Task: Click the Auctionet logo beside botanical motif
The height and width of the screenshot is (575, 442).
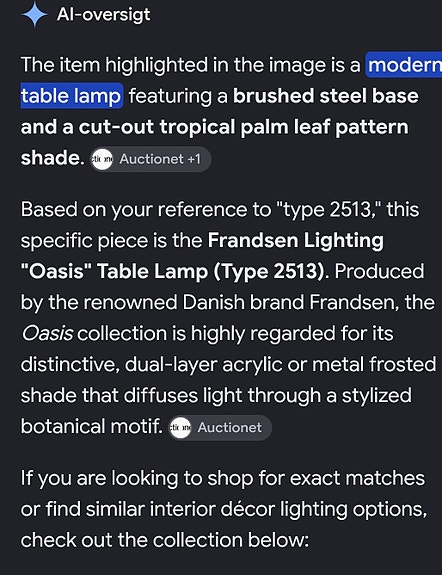Action: (180, 428)
